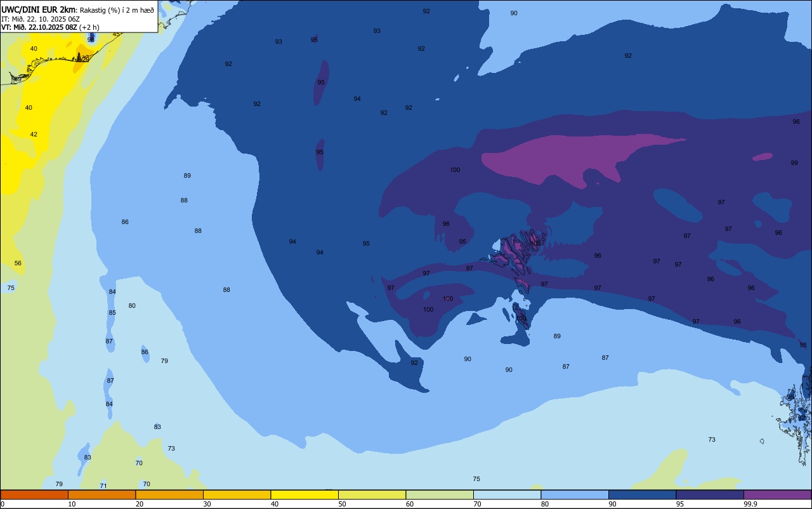Pick the bright yellow 40–50 legend swatch
Screen dimensions: 812x509
click(304, 494)
